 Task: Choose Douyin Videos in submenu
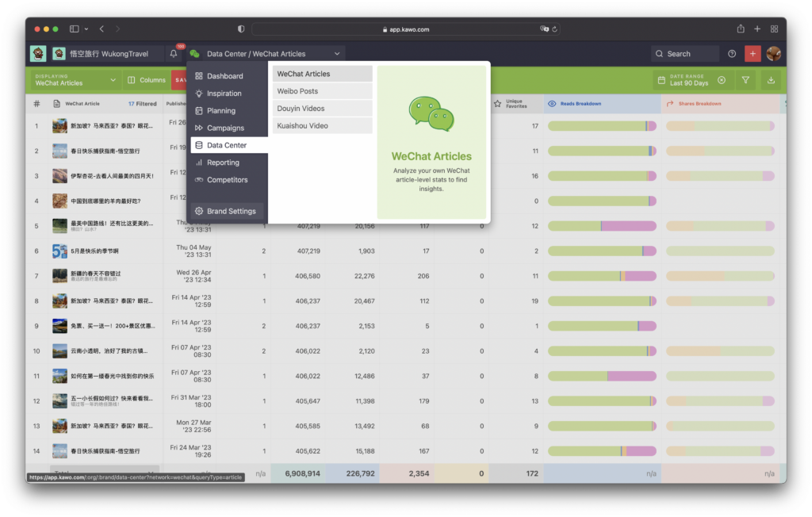(322, 109)
